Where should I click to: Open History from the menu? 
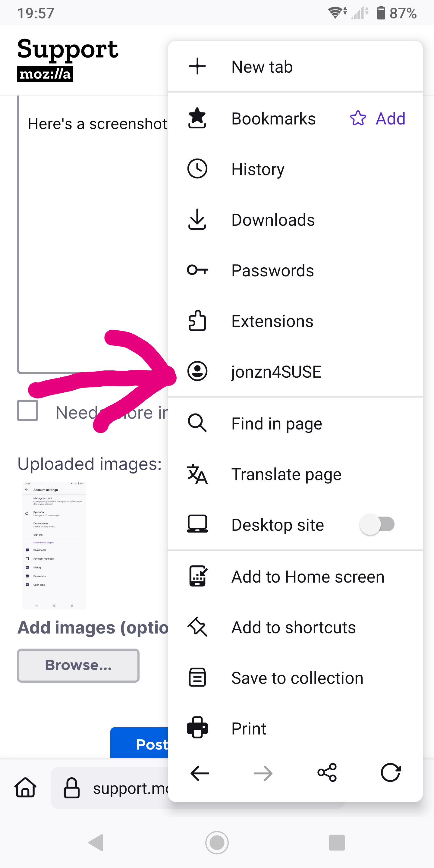[257, 169]
